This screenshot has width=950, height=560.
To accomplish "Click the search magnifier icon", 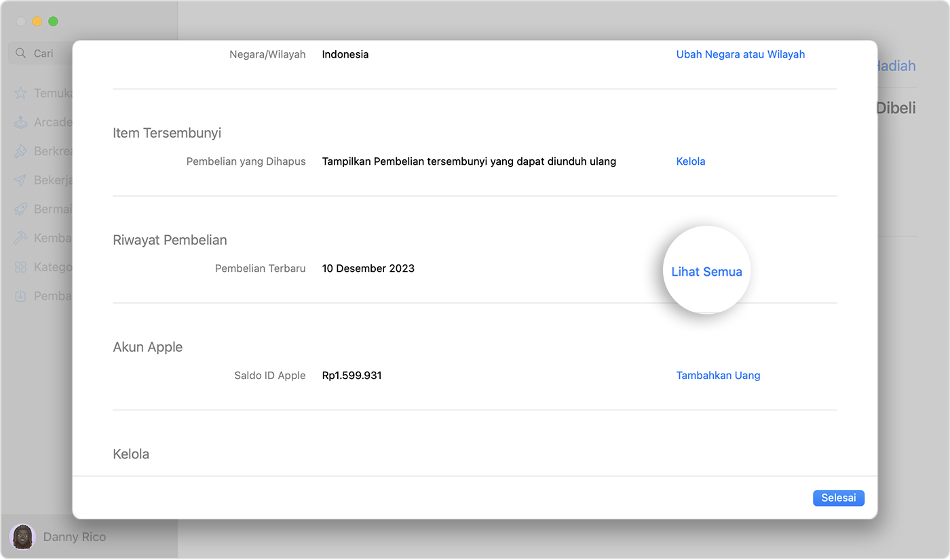I will click(20, 53).
